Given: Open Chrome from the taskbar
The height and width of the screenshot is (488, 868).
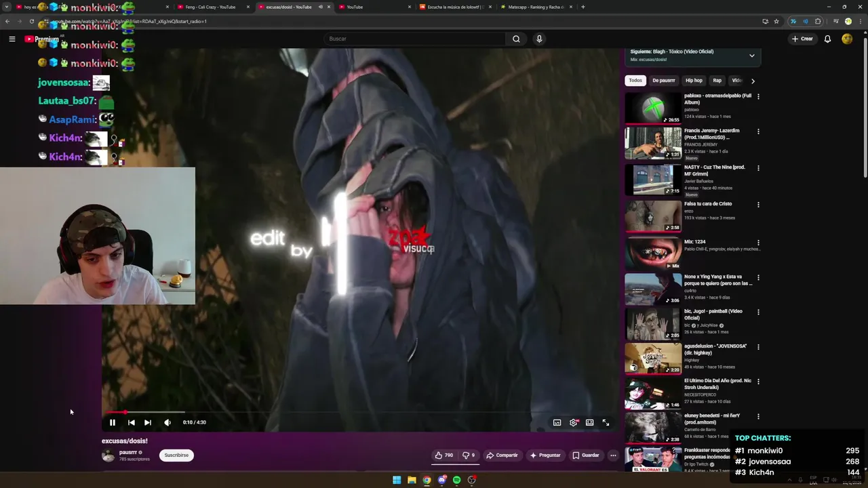Looking at the screenshot, I should (427, 480).
